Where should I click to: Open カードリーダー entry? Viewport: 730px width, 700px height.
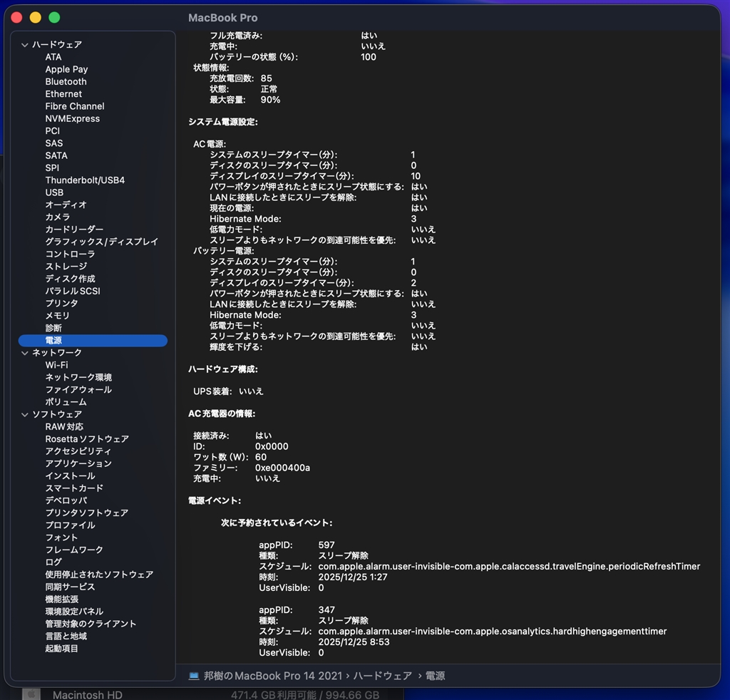click(74, 230)
